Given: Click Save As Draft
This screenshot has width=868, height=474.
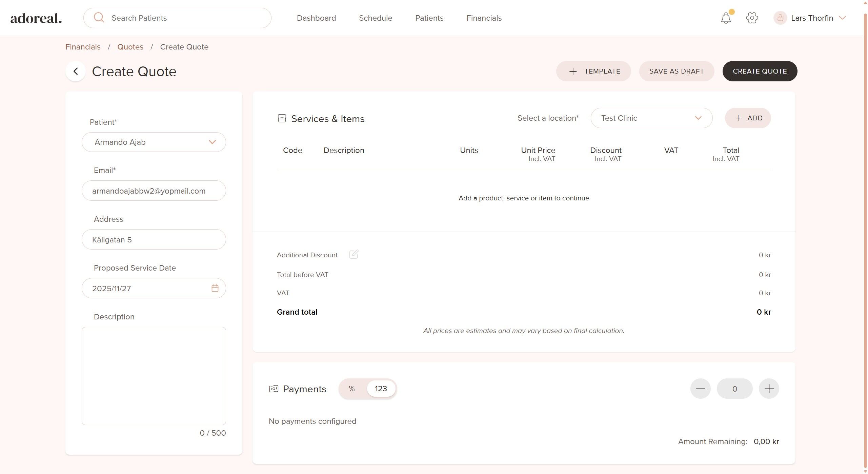Looking at the screenshot, I should 676,71.
